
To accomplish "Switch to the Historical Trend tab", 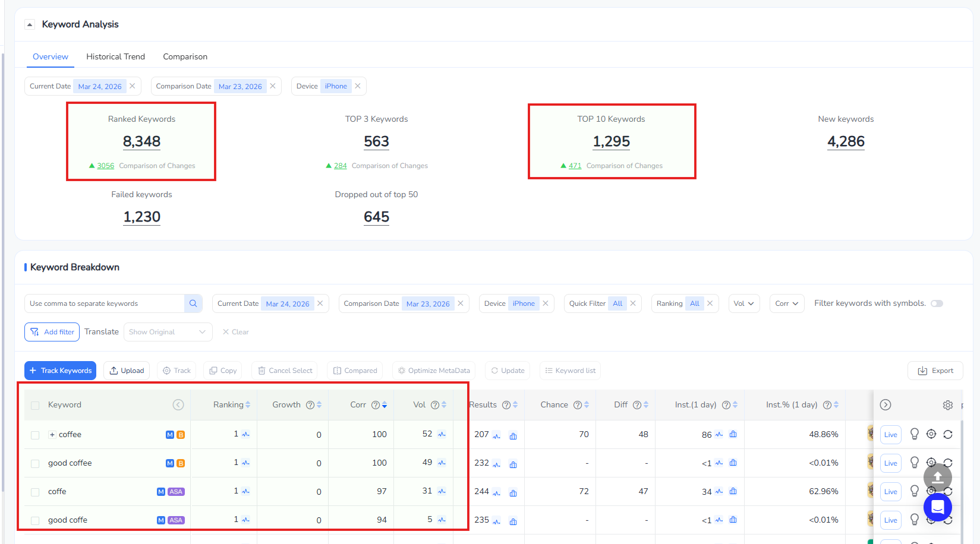I will click(x=115, y=56).
